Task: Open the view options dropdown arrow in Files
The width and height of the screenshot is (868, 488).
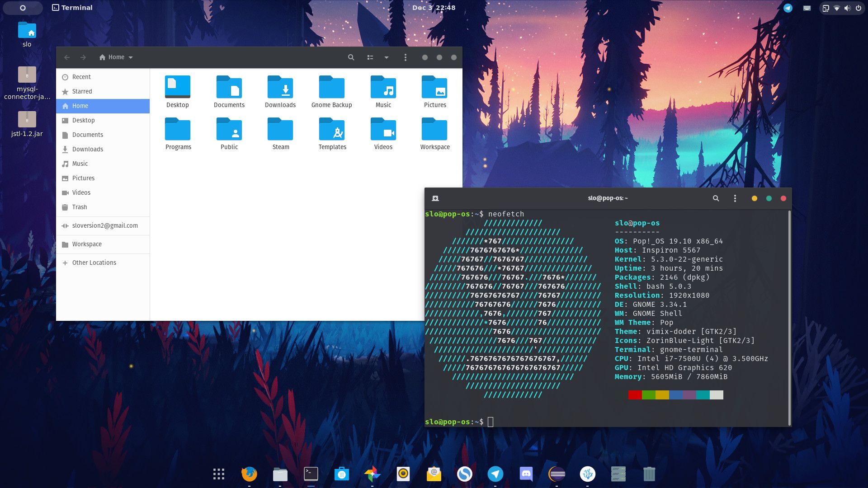Action: [386, 57]
